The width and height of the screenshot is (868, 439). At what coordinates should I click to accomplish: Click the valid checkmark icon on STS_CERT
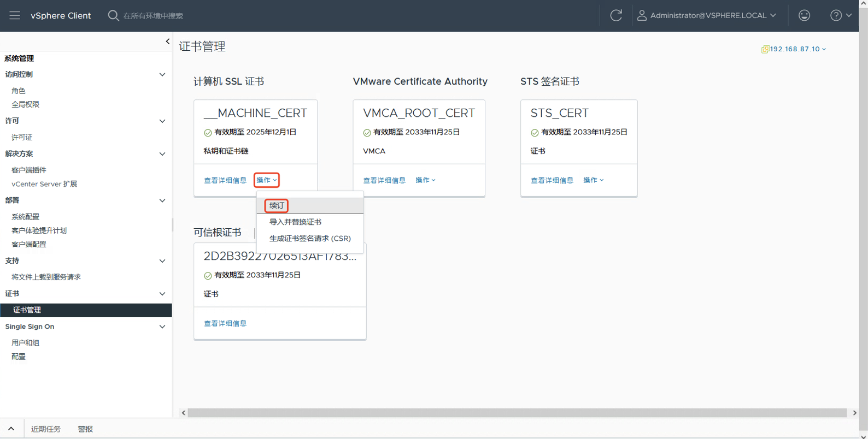(x=535, y=133)
